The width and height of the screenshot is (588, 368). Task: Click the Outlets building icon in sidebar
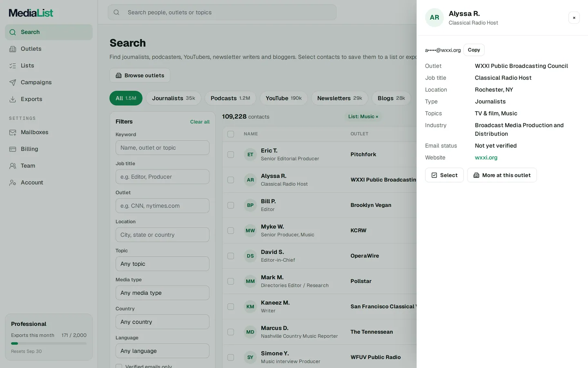pyautogui.click(x=13, y=49)
